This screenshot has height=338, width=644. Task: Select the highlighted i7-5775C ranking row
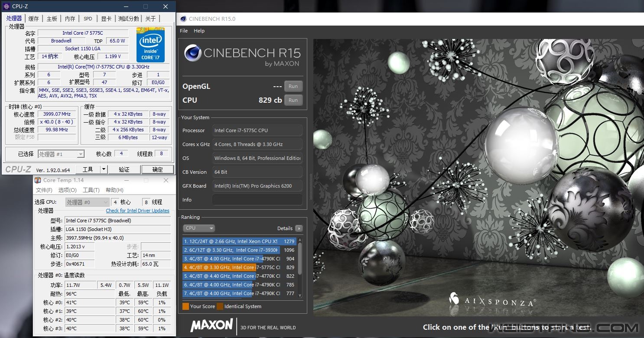pos(239,267)
